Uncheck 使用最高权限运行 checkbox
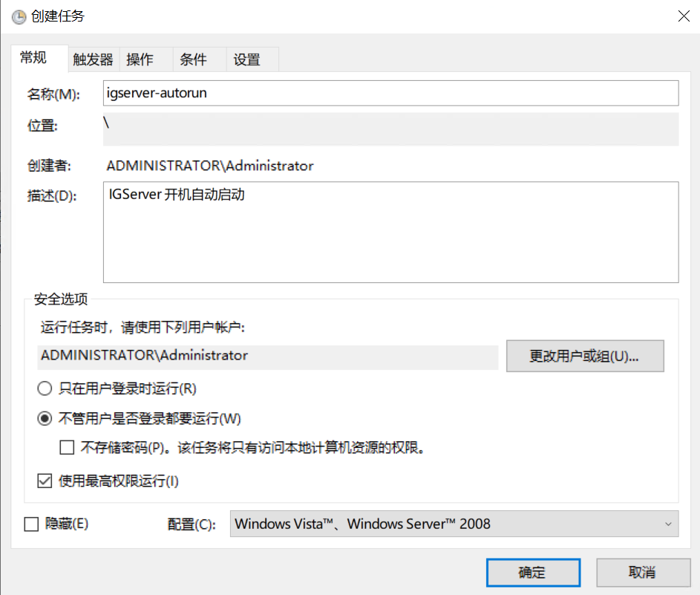Viewport: 700px width, 595px height. coord(45,481)
